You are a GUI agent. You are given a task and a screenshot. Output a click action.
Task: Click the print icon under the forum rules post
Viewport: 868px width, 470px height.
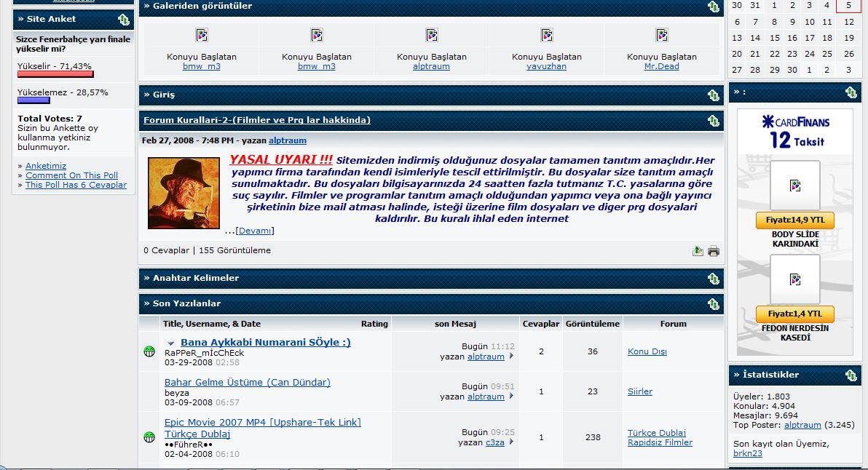(x=714, y=251)
